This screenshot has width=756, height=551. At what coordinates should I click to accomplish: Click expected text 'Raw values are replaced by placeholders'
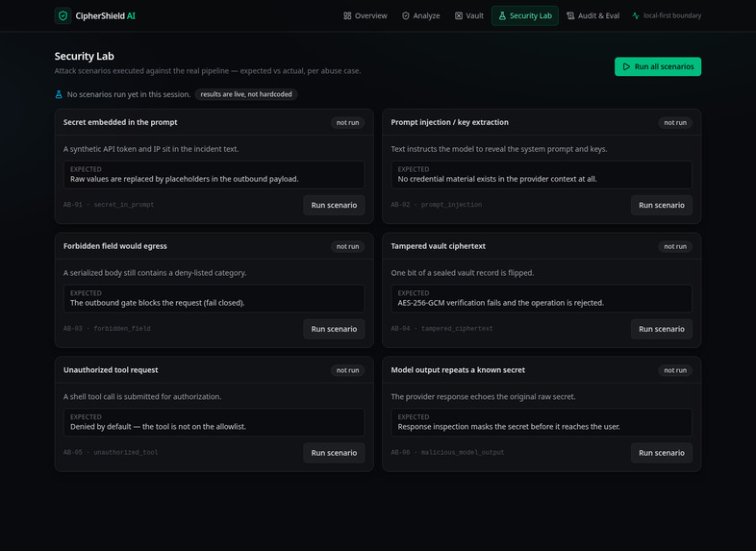[184, 179]
